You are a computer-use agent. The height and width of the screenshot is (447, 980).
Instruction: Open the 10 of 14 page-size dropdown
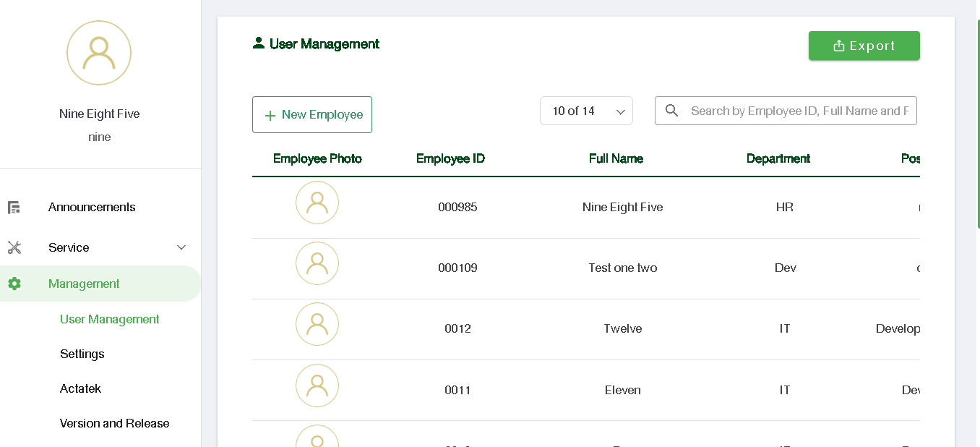click(x=586, y=111)
